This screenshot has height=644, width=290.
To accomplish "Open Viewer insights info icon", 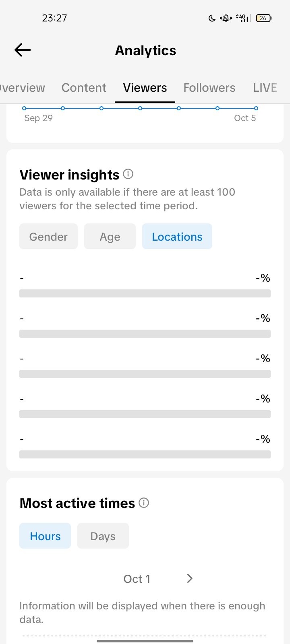I will (x=128, y=174).
